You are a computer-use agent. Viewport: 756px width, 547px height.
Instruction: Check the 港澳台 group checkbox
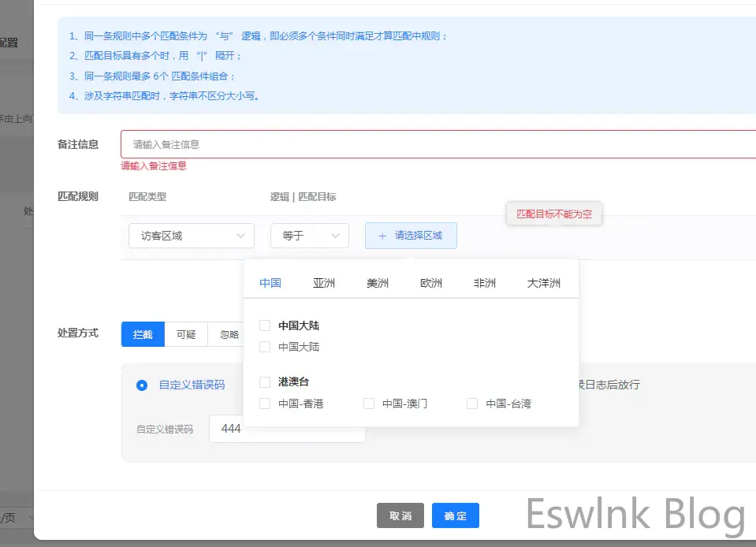tap(265, 382)
